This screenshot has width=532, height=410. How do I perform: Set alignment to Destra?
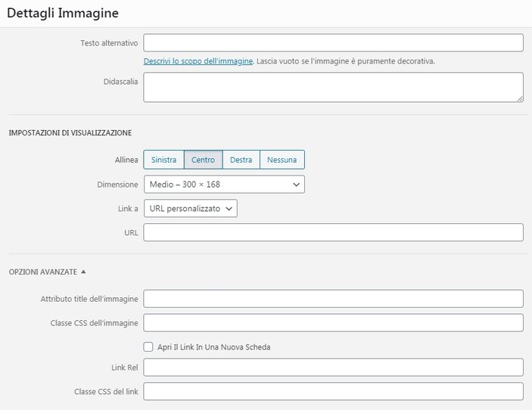pyautogui.click(x=241, y=160)
